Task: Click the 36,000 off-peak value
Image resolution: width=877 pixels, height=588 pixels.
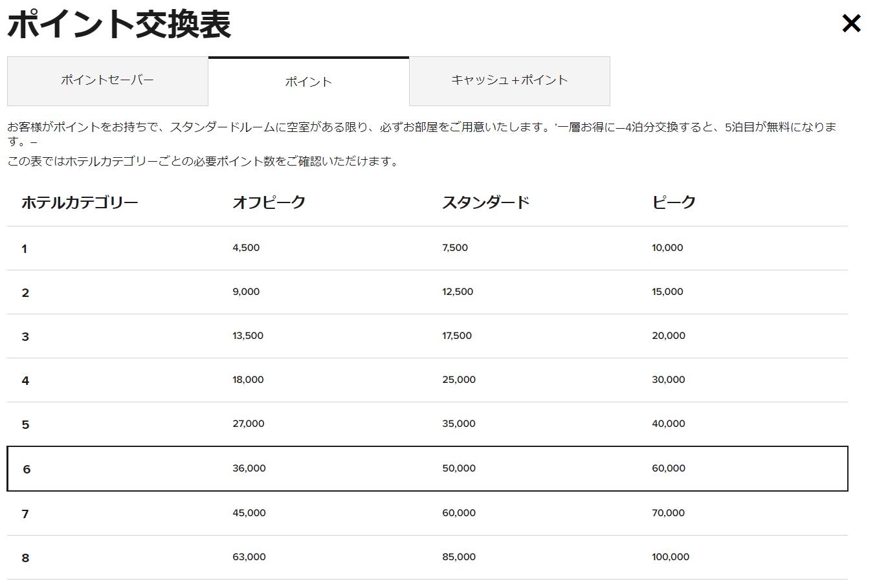Action: point(249,468)
